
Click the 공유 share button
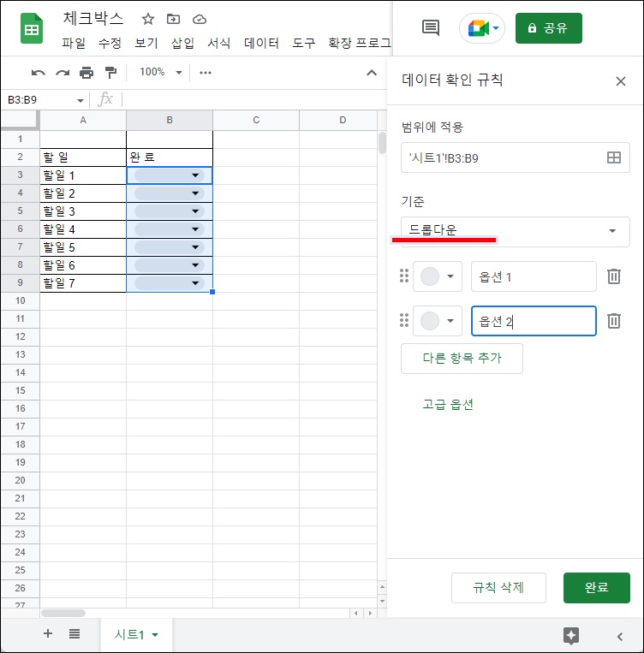click(549, 28)
